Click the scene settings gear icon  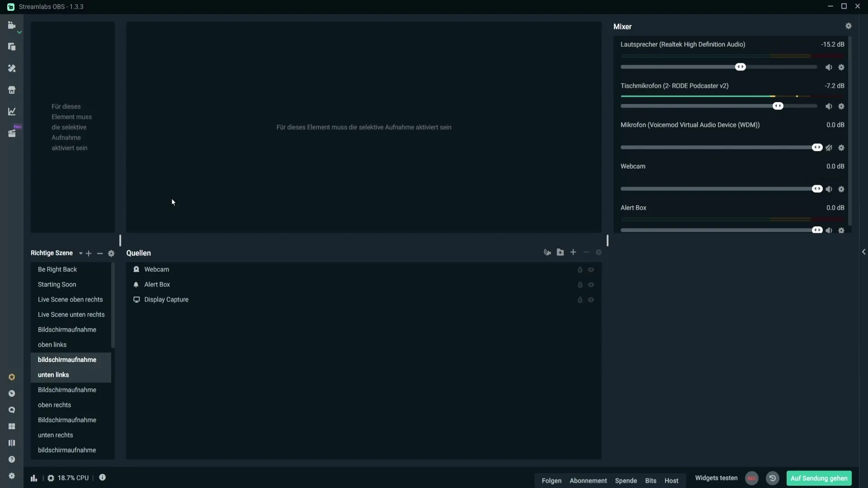pos(111,253)
